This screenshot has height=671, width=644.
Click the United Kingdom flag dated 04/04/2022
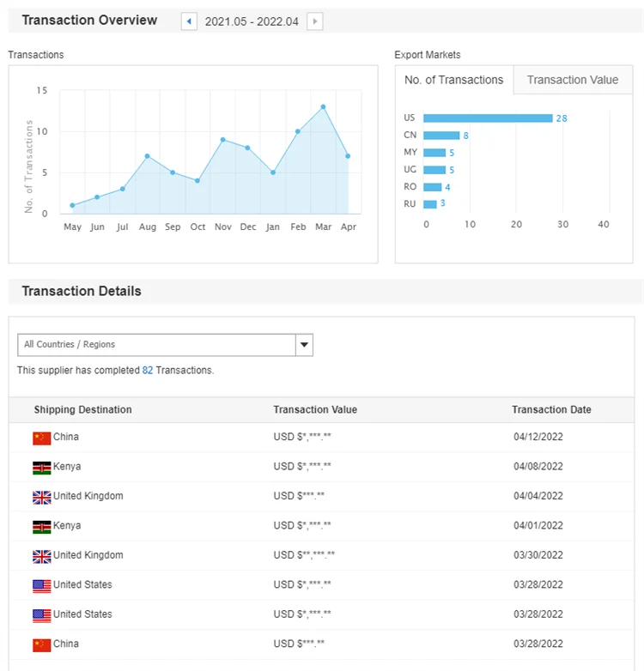click(41, 497)
